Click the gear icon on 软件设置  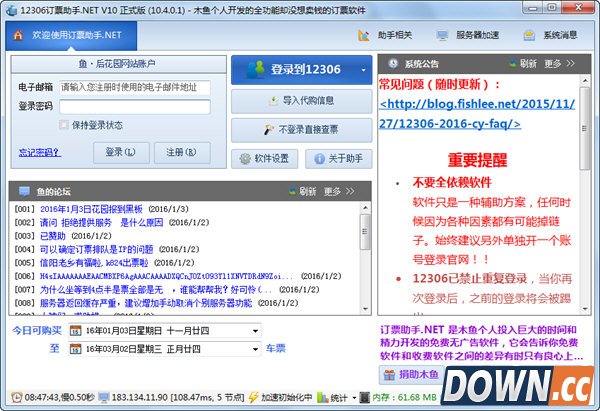245,158
